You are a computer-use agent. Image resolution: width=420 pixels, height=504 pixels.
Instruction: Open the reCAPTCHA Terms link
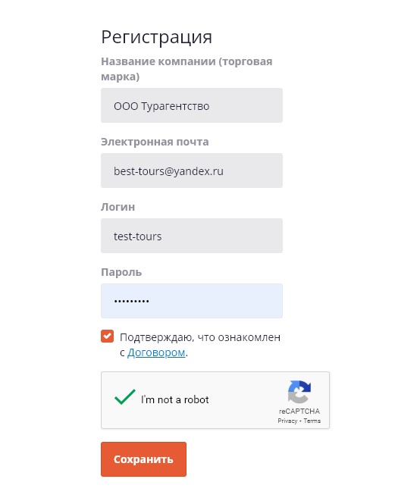[312, 421]
